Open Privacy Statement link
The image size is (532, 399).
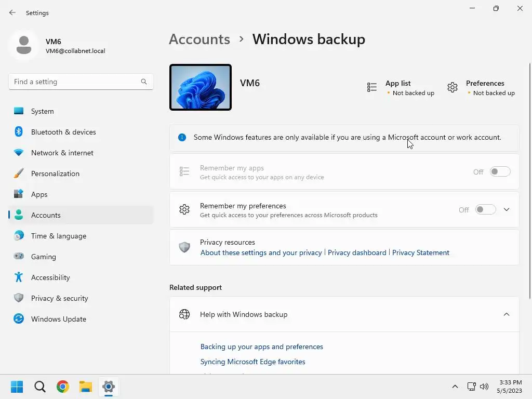[x=421, y=252]
